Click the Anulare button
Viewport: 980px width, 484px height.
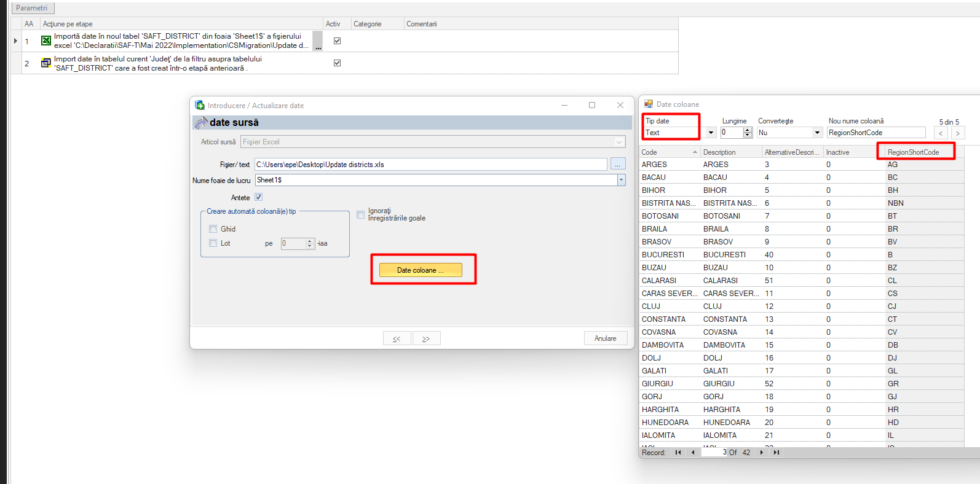606,338
